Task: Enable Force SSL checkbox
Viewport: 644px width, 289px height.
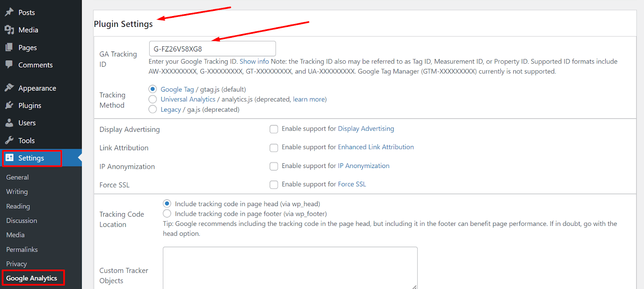Action: click(x=274, y=184)
